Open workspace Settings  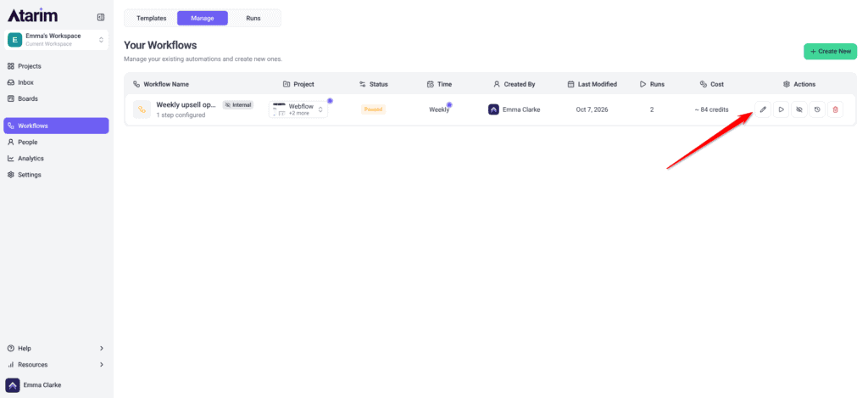[x=56, y=175]
